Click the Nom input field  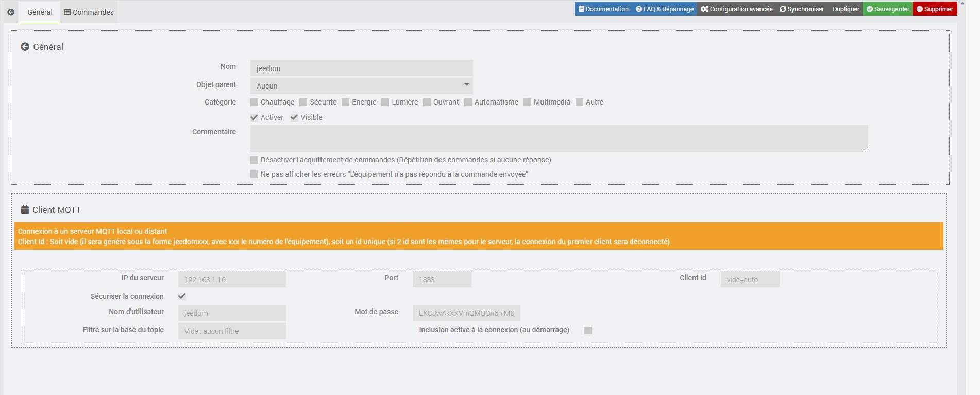(x=362, y=68)
